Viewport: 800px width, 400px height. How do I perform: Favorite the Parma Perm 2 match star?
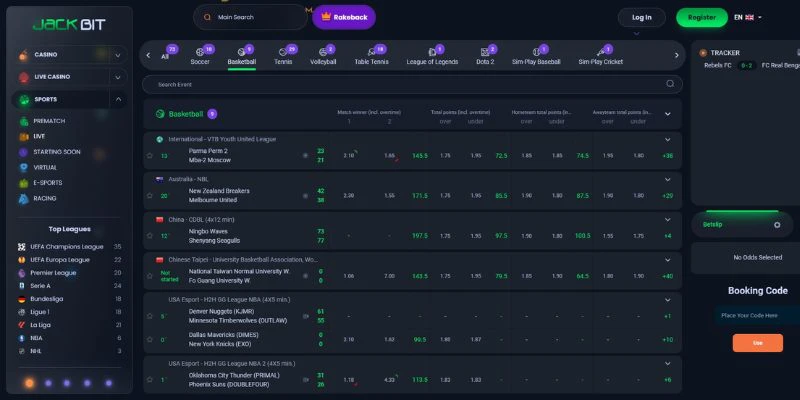click(x=149, y=156)
